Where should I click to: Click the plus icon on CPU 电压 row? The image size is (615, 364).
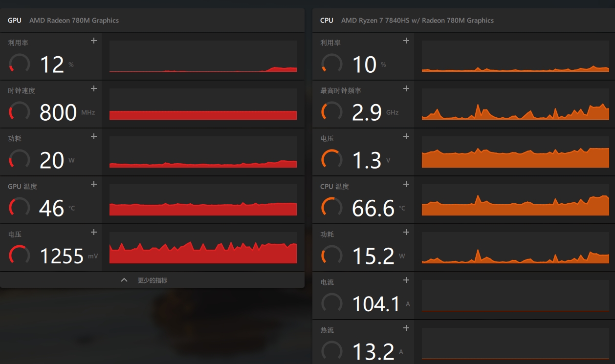coord(406,137)
